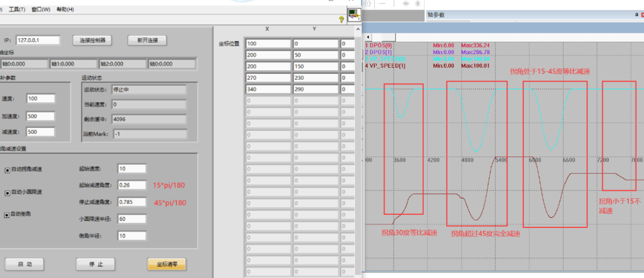The width and height of the screenshot is (644, 278).
Task: Click the 4 VP_SPEED(1) channel legend
Action: click(x=385, y=65)
